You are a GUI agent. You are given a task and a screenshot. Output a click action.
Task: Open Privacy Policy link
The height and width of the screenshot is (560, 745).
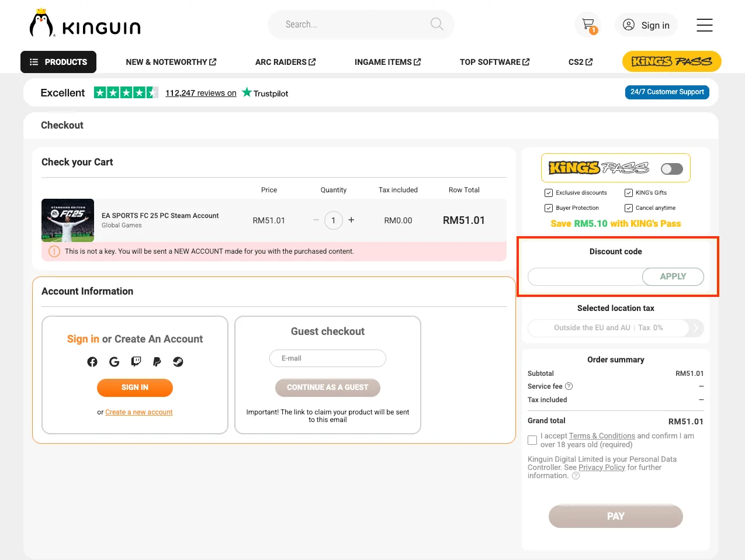pos(602,468)
